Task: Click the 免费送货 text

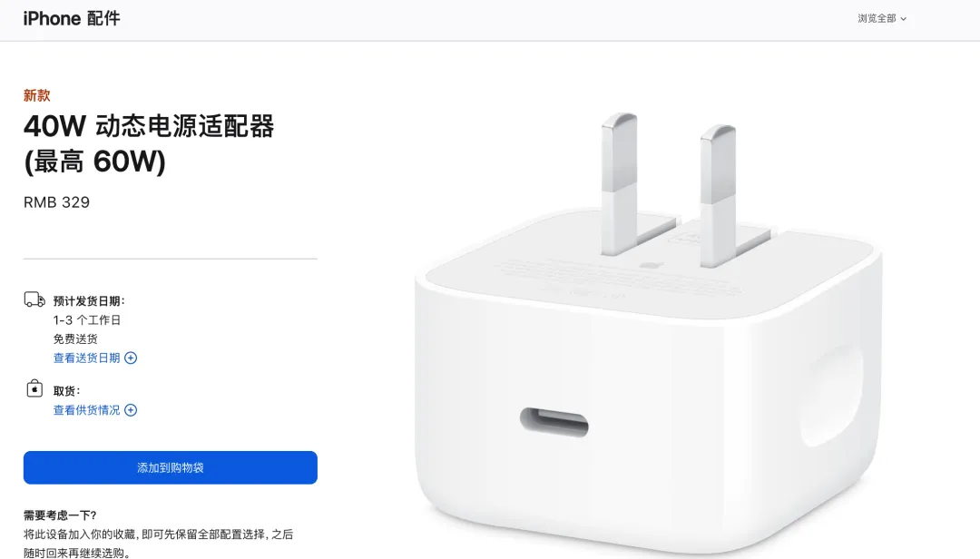Action: pyautogui.click(x=75, y=338)
